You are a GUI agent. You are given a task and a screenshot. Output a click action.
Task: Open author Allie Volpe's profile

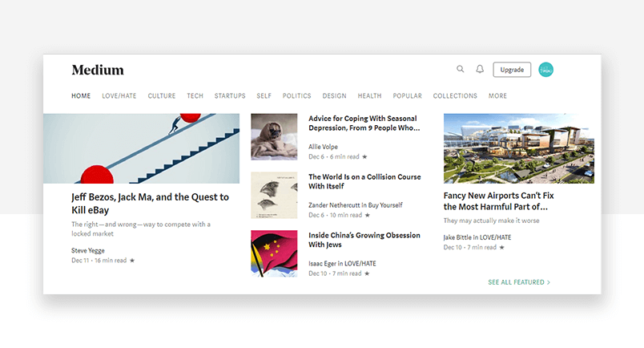click(x=324, y=147)
